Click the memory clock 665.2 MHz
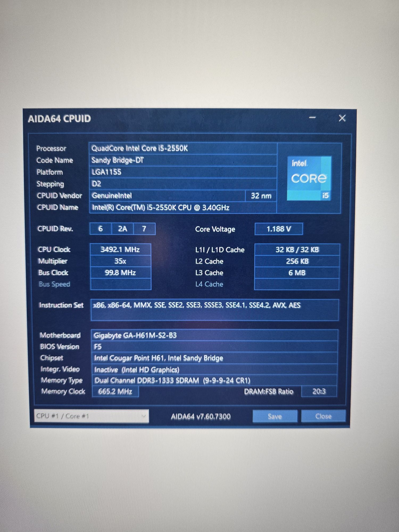Image resolution: width=399 pixels, height=532 pixels. click(115, 392)
